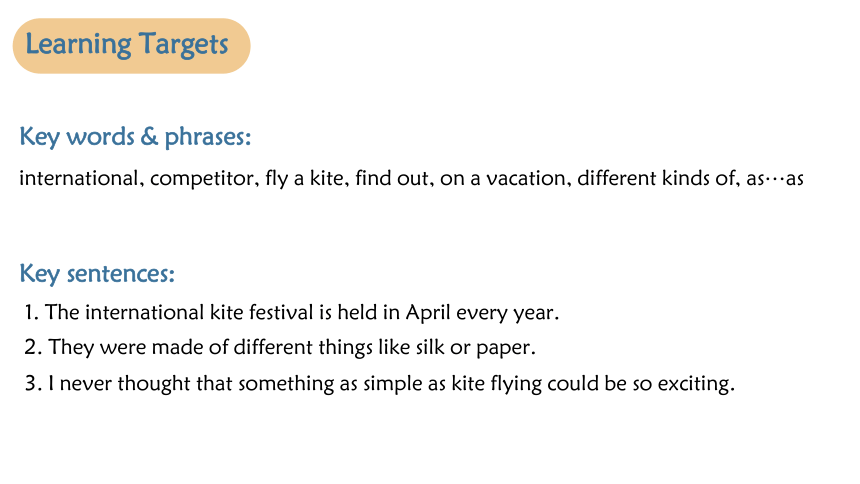Click the word 'silk' in sentence two
Image resolution: width=860 pixels, height=484 pixels.
click(x=430, y=347)
